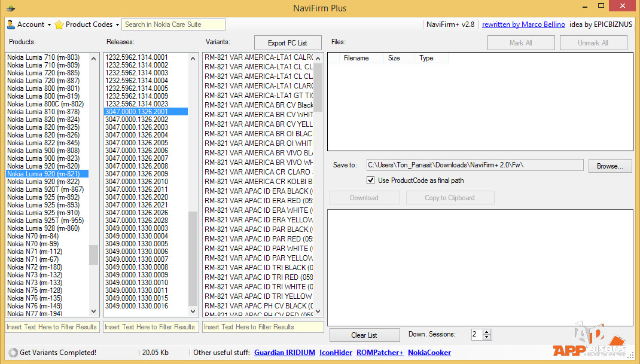This screenshot has height=364, width=640.
Task: Click the Download button
Action: coord(364,198)
